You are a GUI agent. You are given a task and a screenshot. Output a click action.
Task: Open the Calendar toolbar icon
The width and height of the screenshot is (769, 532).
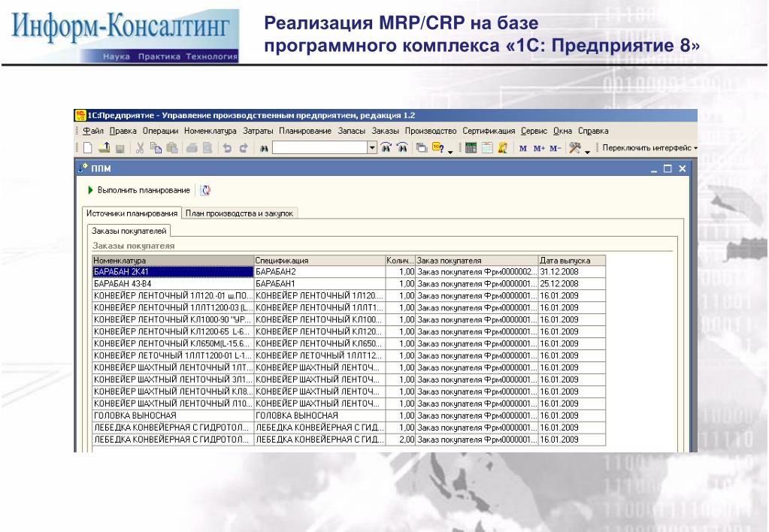(487, 147)
